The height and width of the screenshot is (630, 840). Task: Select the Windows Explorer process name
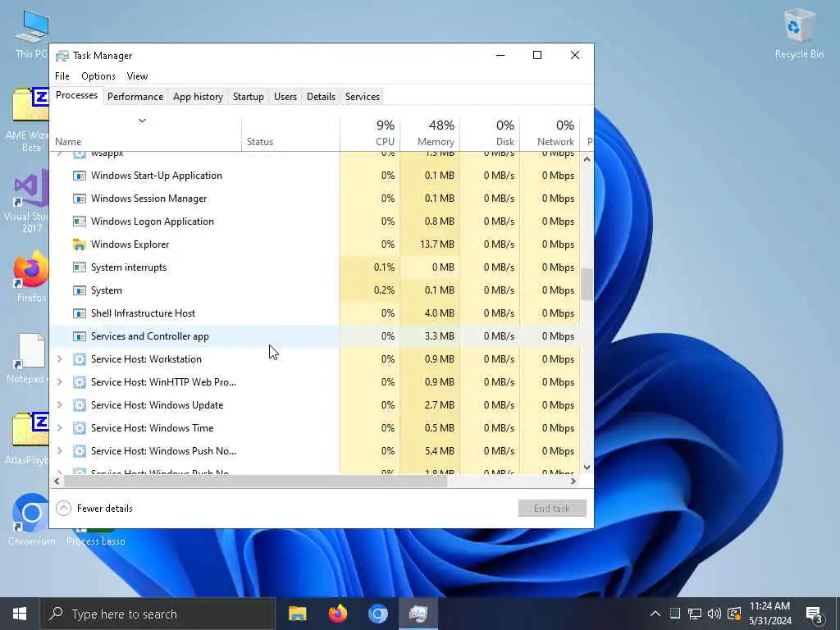tap(130, 244)
